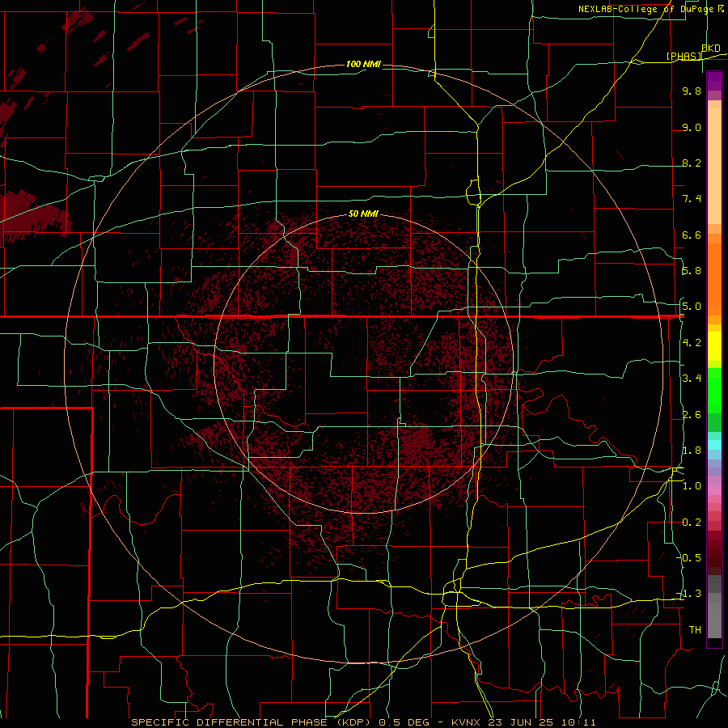The image size is (728, 728).
Task: Click the "DKD" legend label
Action: 711,49
